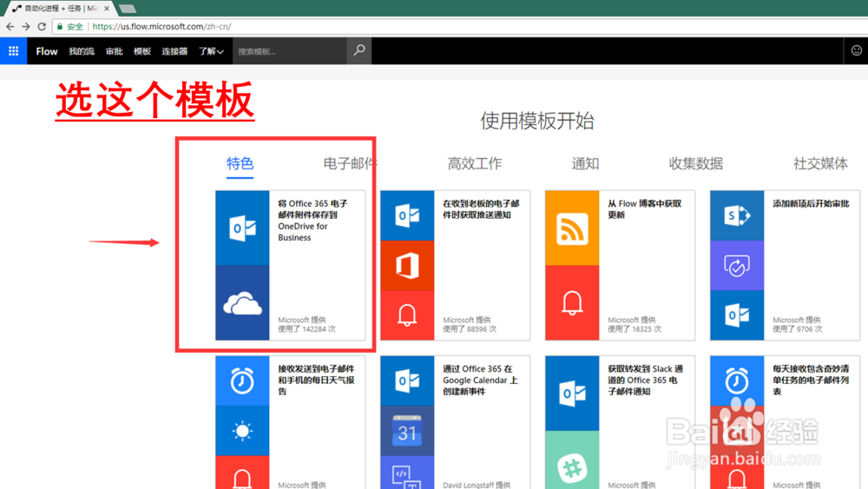Screen dimensions: 868x489
Task: Click Outlook icon on OneDrive attachment card
Action: (x=242, y=228)
